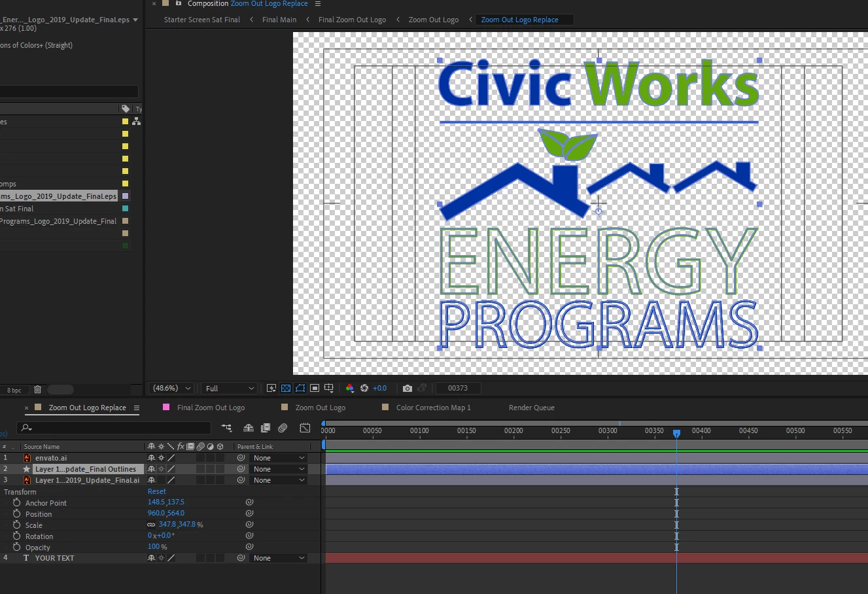Click the Parent & Link column header
The height and width of the screenshot is (594, 868).
coord(255,447)
